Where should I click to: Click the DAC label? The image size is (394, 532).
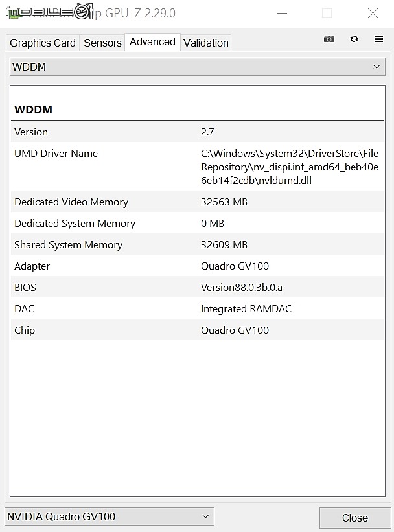24,308
